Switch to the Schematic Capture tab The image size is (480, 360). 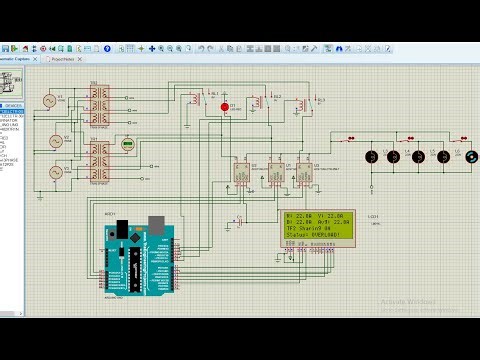(x=15, y=59)
